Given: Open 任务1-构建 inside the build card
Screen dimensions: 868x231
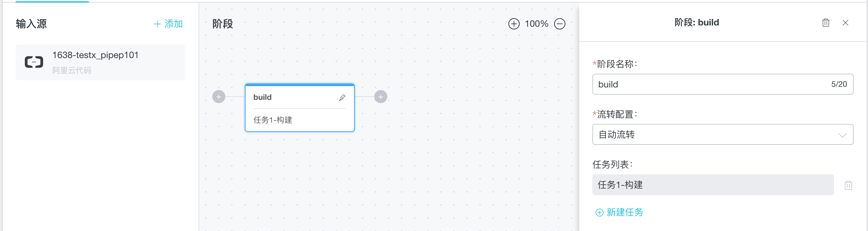Looking at the screenshot, I should pyautogui.click(x=273, y=120).
